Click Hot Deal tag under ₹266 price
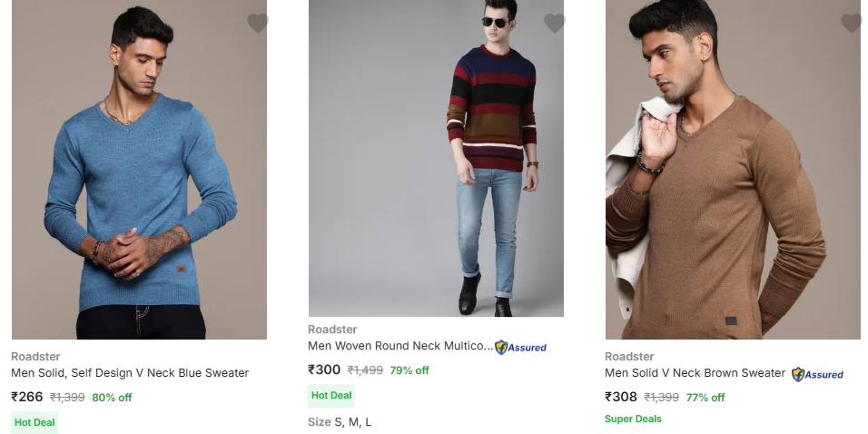This screenshot has height=434, width=868. [35, 422]
